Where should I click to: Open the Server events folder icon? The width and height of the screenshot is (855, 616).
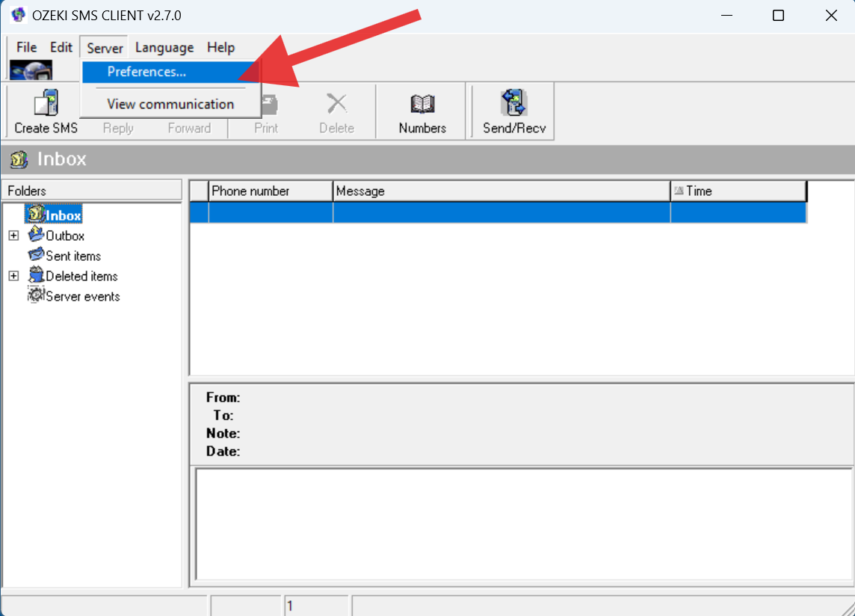[x=35, y=296]
